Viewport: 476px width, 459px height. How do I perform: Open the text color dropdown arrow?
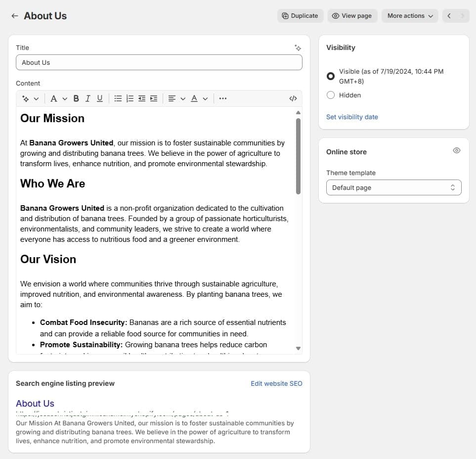point(205,98)
